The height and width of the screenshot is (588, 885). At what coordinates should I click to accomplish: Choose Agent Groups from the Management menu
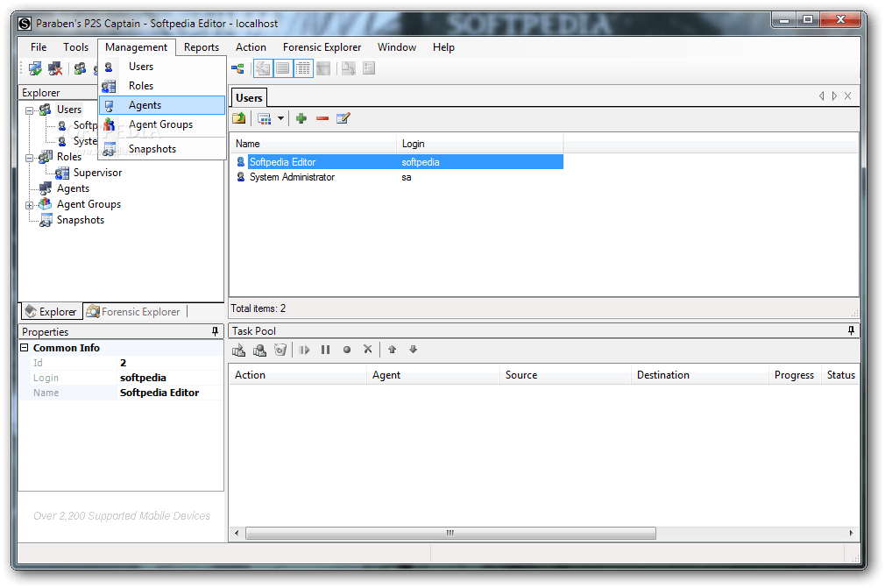163,124
